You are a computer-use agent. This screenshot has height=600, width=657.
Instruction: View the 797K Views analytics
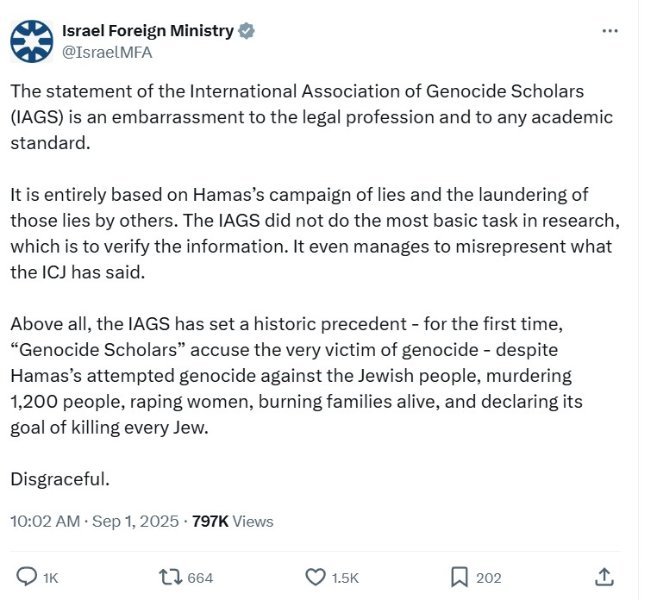pos(233,521)
